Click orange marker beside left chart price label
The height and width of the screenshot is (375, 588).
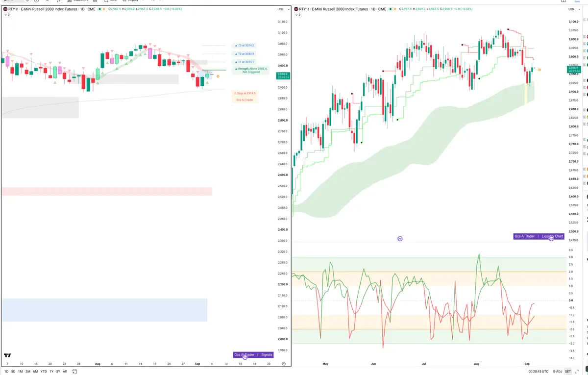(218, 76)
